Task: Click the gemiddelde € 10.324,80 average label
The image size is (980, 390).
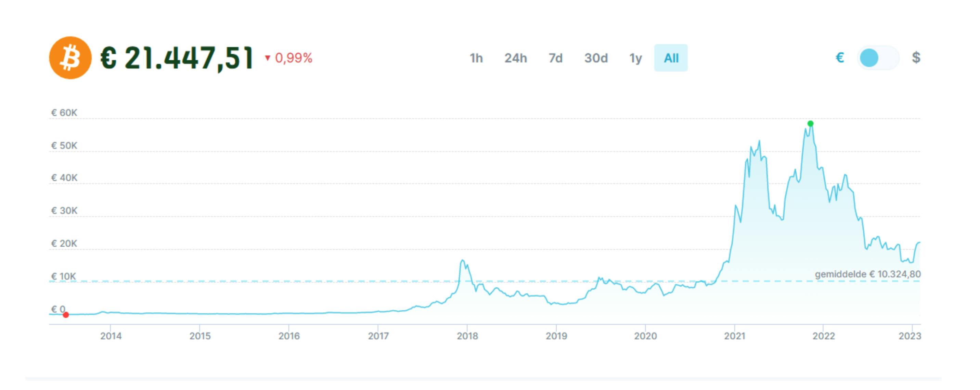Action: (x=867, y=274)
